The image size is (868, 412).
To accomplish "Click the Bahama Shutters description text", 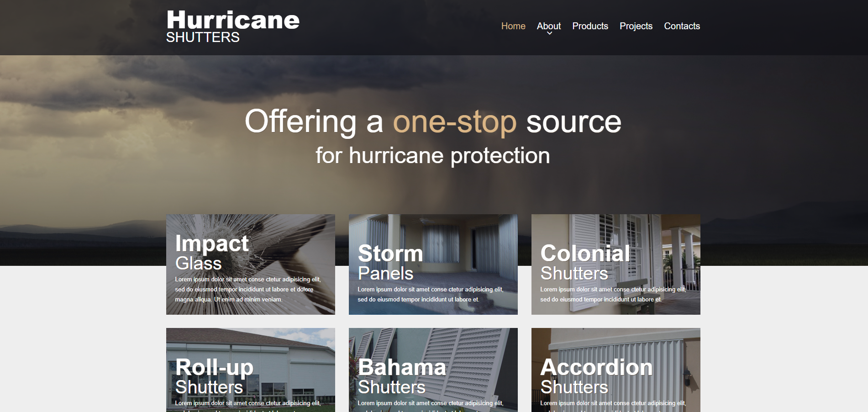I will pos(430,403).
